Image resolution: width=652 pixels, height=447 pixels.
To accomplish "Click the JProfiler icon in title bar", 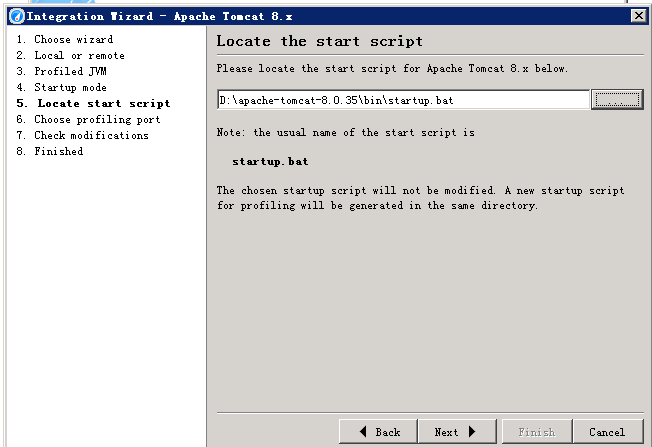I will [17, 17].
